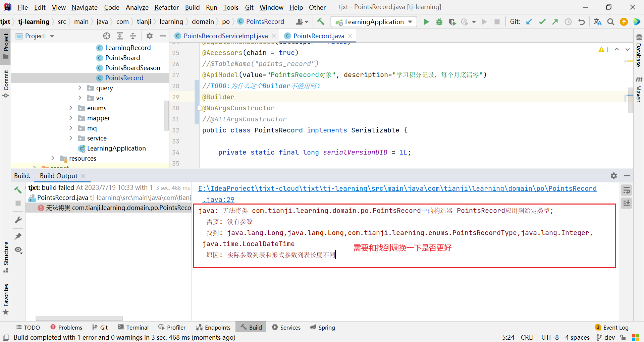The image size is (644, 342).
Task: Open Build Output settings gear
Action: (x=613, y=176)
